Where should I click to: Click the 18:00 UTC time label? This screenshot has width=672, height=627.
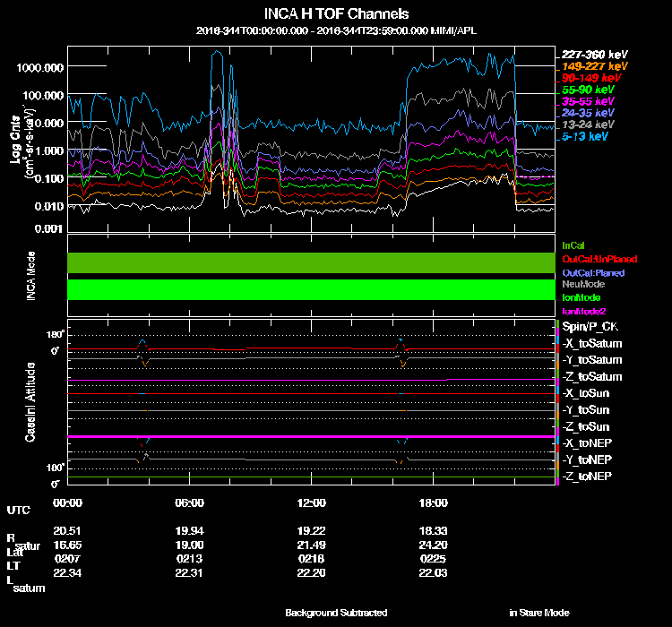pyautogui.click(x=434, y=502)
